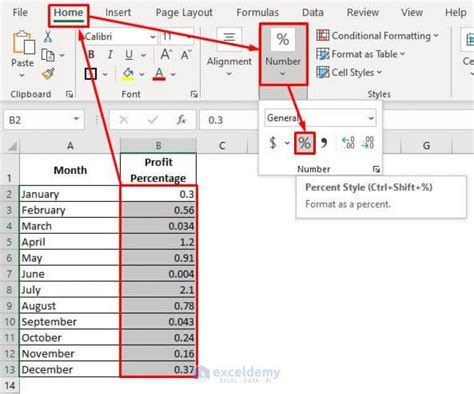This screenshot has height=394, width=474.
Task: Select row 14 header
Action: (10, 386)
